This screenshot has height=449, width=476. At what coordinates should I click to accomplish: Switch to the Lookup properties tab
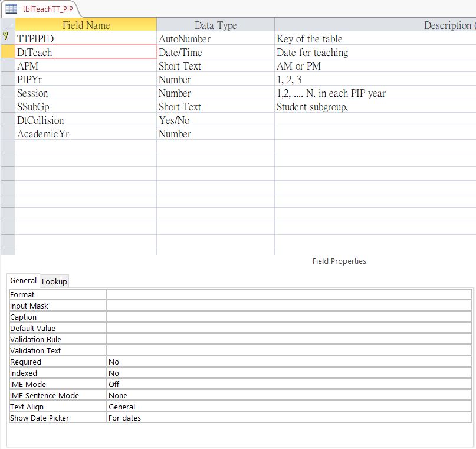[54, 281]
